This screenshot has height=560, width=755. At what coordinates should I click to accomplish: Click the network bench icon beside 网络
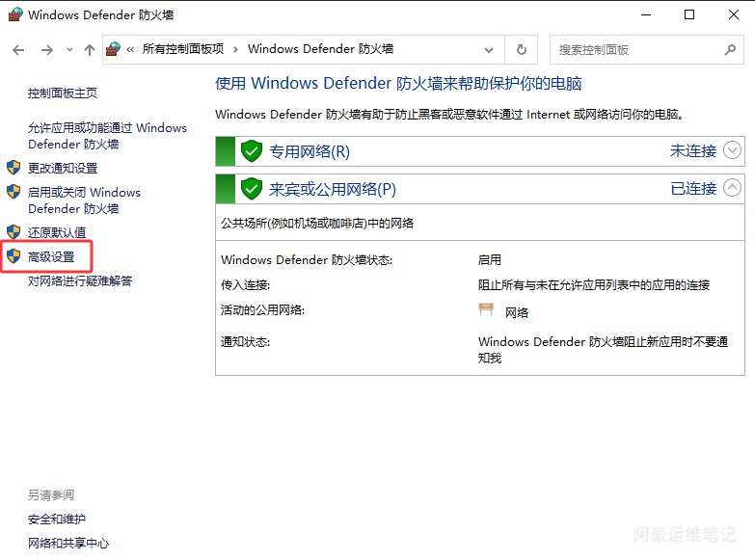486,309
